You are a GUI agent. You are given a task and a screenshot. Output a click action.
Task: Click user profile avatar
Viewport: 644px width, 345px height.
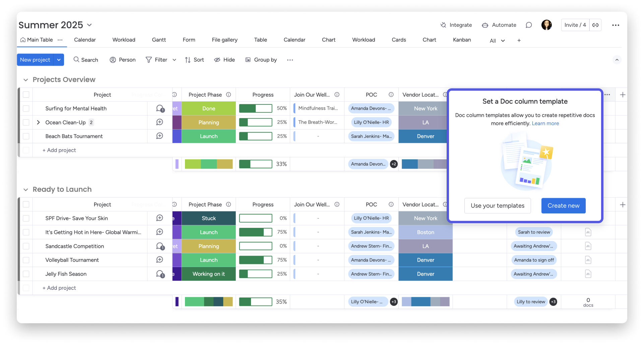coord(546,25)
